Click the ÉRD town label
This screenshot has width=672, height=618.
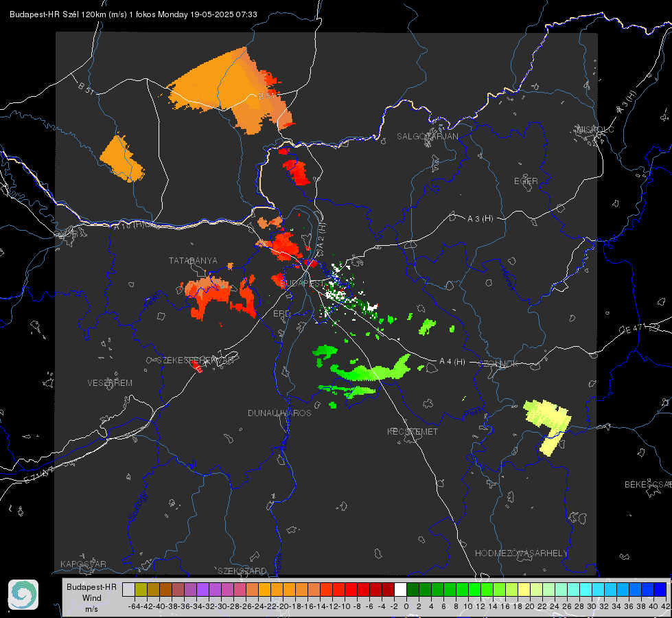(281, 314)
